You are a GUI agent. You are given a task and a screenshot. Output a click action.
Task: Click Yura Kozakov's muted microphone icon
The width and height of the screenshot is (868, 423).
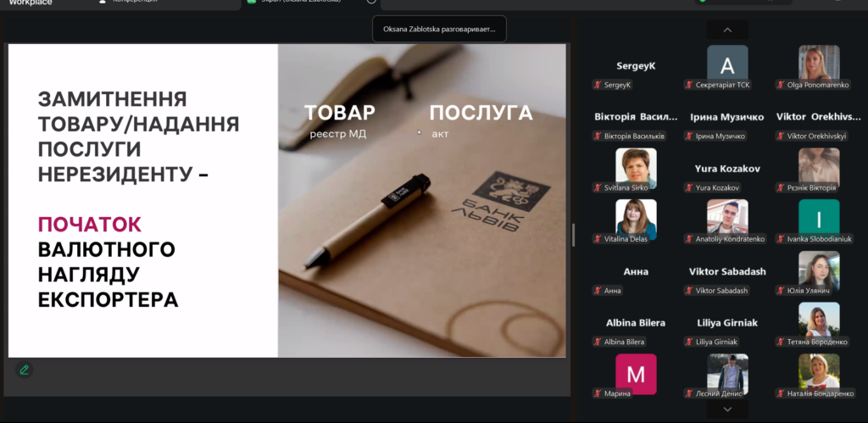pos(689,187)
